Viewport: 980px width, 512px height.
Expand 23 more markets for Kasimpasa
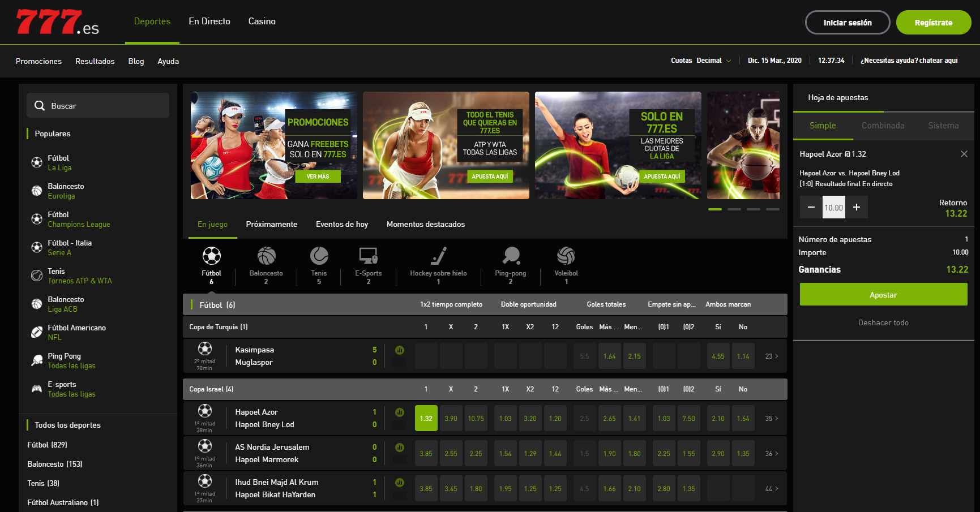click(772, 356)
